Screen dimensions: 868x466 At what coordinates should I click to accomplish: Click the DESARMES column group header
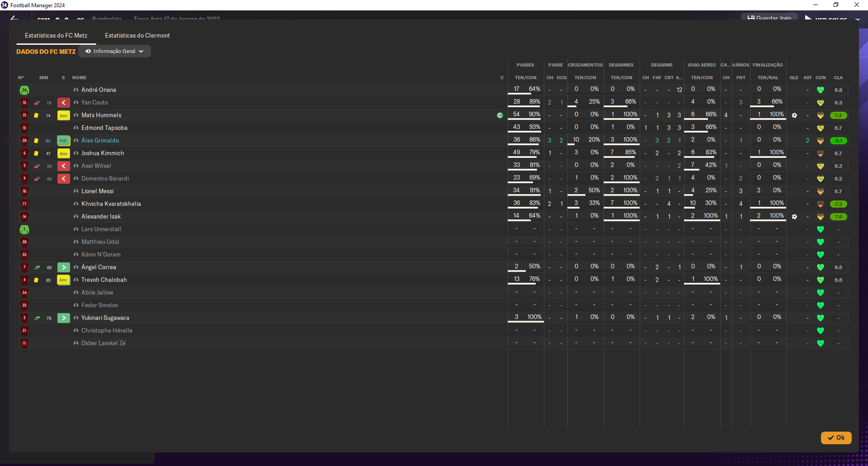(621, 65)
